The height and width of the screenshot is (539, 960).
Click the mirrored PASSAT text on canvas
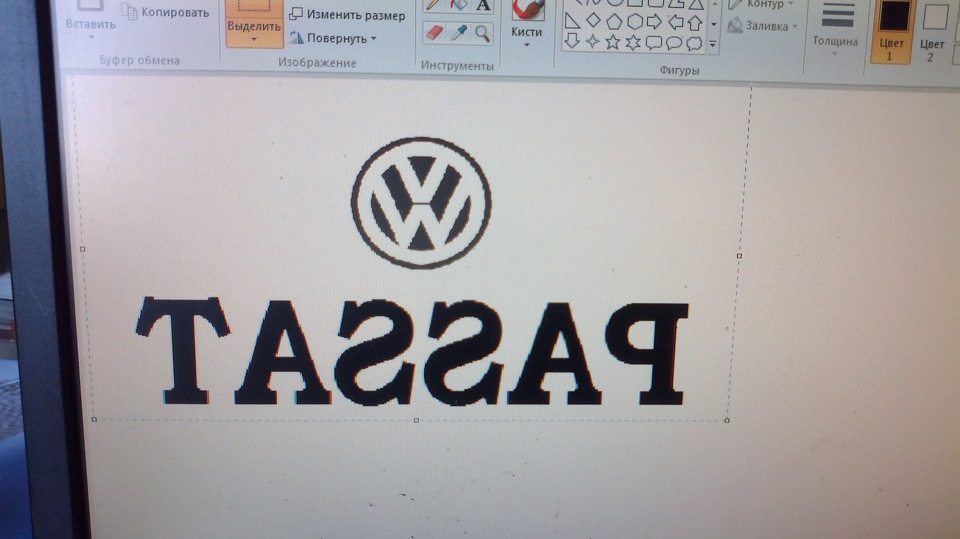[x=412, y=352]
